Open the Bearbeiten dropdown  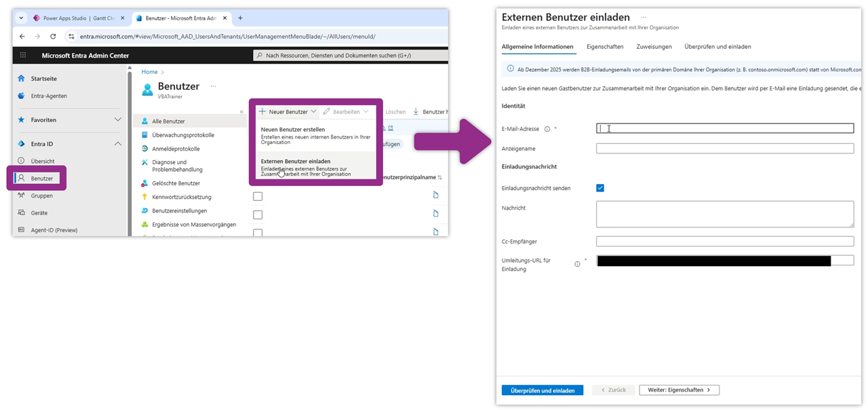[346, 111]
